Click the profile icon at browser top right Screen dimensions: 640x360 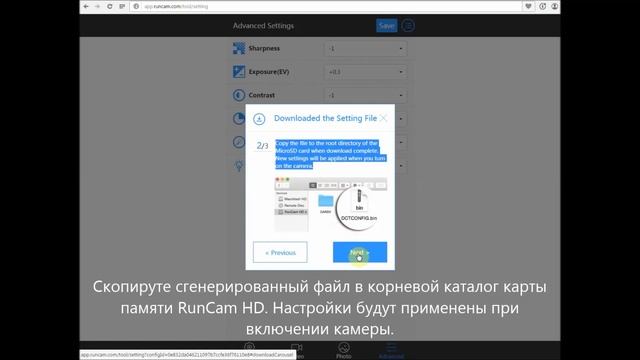[x=554, y=7]
